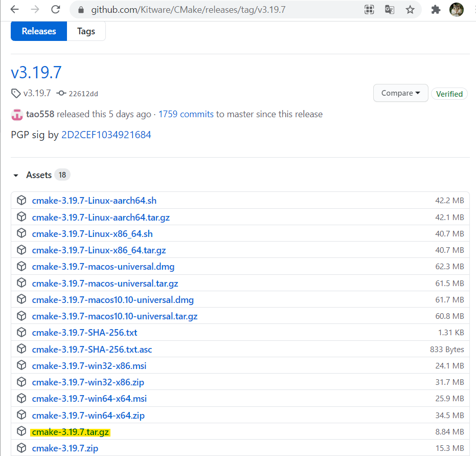This screenshot has height=456, width=476.
Task: Switch to the Releases tab
Action: [x=39, y=31]
